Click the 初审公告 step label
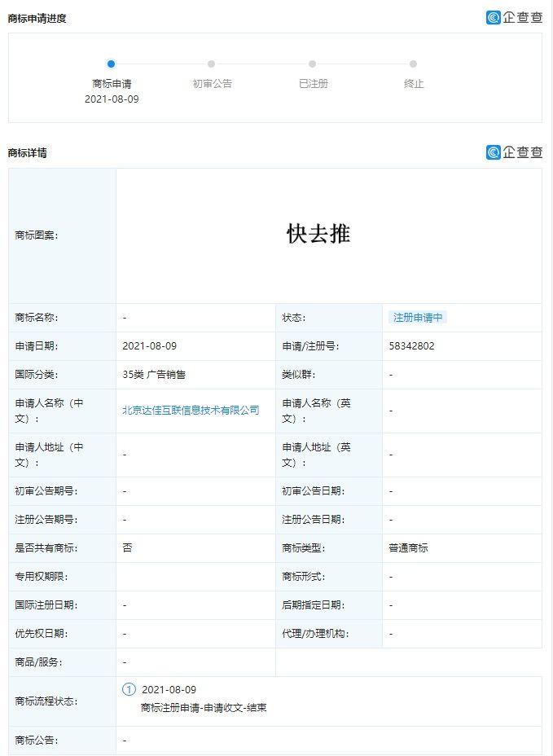 [212, 83]
